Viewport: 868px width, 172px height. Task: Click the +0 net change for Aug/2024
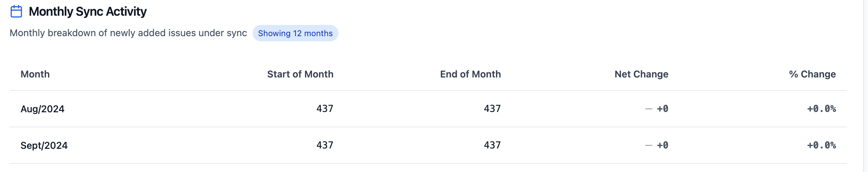[662, 109]
